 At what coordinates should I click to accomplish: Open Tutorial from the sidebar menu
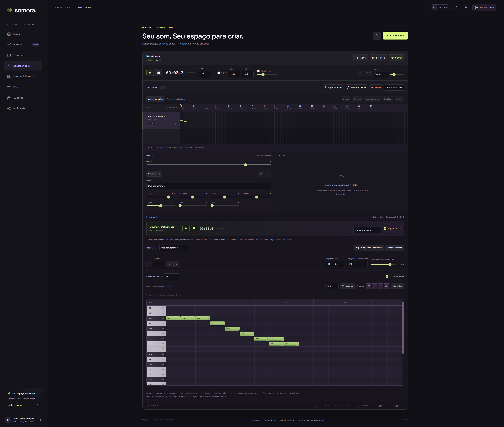click(23, 55)
